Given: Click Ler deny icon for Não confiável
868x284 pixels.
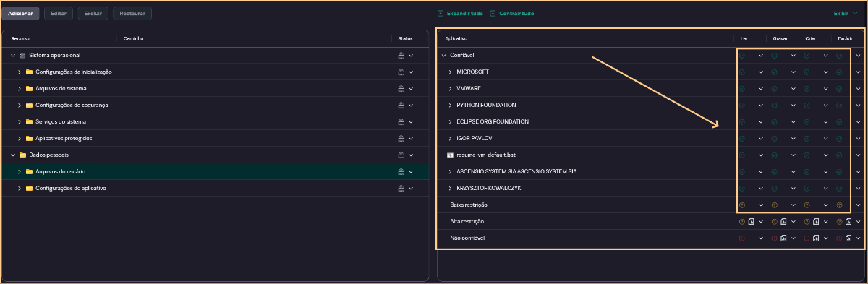Looking at the screenshot, I should [741, 238].
